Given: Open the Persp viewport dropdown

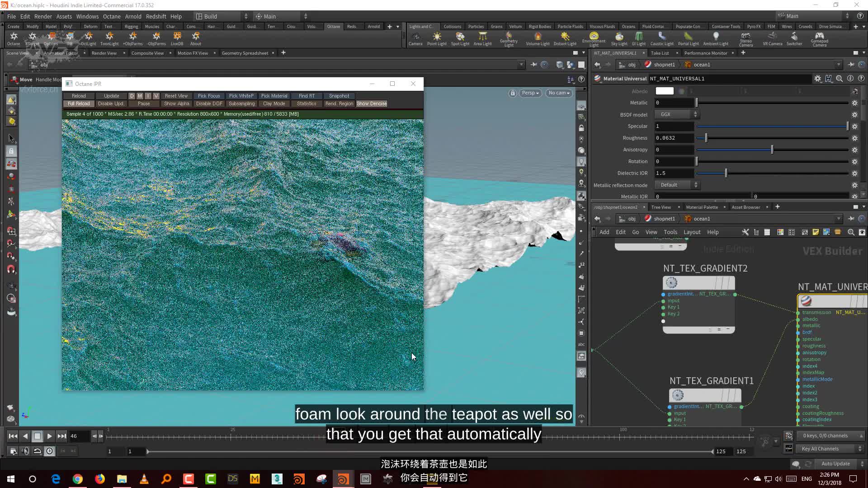Looking at the screenshot, I should [x=530, y=93].
